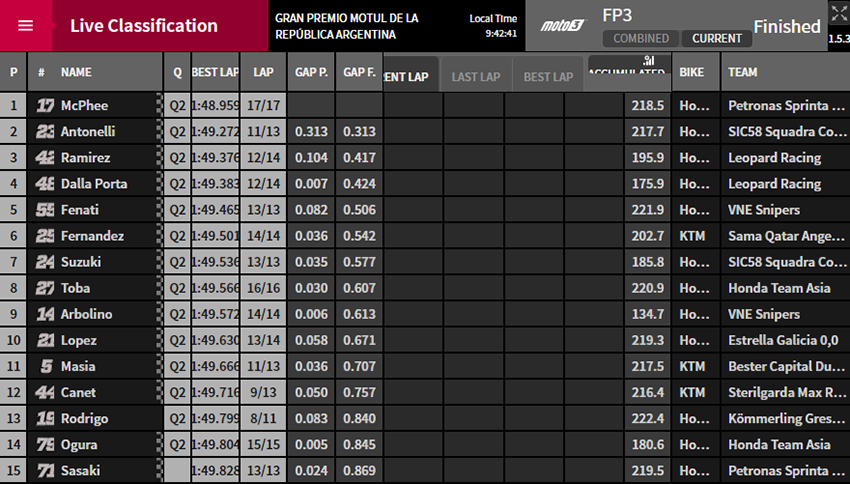The height and width of the screenshot is (484, 850).
Task: Select the BEST LAP sector tab
Action: 548,77
